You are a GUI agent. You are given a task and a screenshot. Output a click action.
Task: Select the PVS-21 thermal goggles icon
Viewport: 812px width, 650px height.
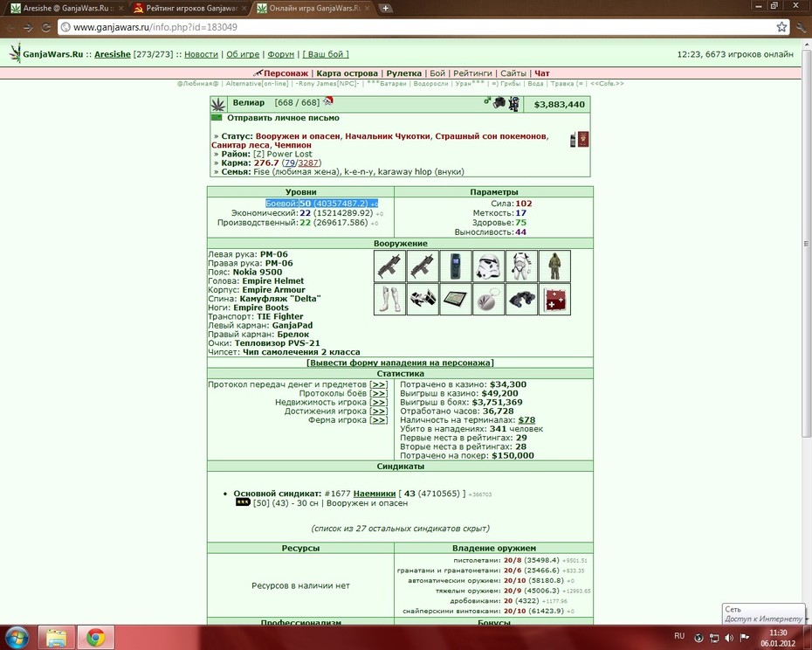pos(521,299)
